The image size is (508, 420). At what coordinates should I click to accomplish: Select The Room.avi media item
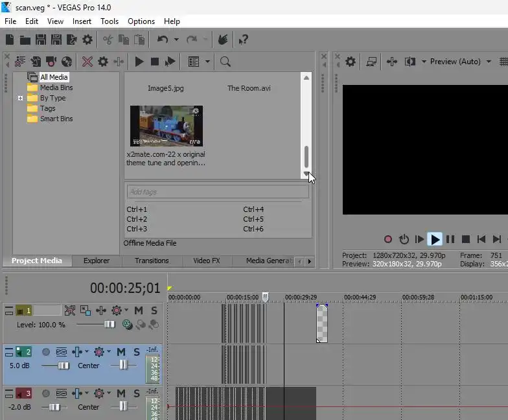(249, 88)
